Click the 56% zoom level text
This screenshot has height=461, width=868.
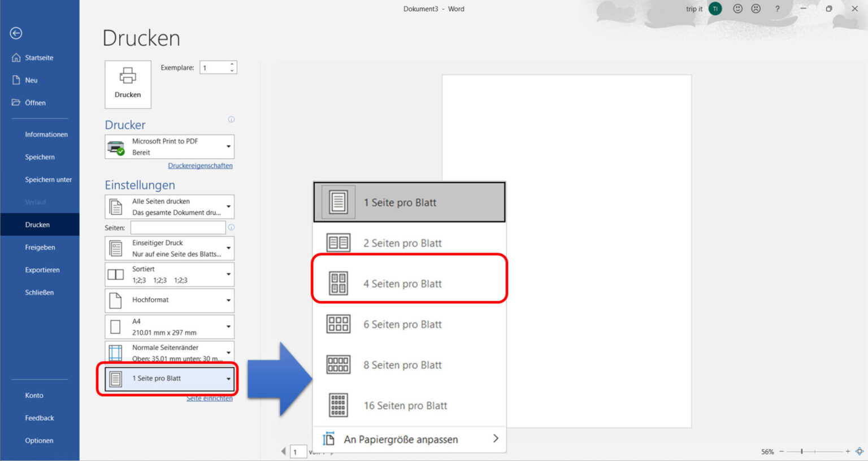(767, 452)
